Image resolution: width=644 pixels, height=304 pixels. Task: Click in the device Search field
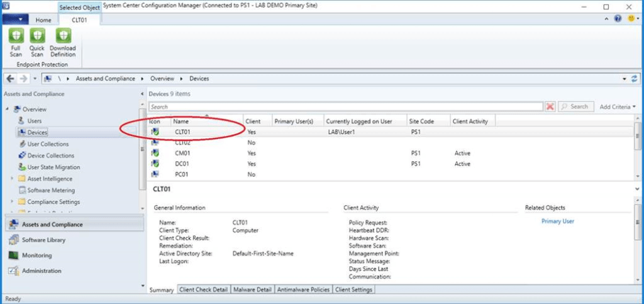(x=346, y=107)
